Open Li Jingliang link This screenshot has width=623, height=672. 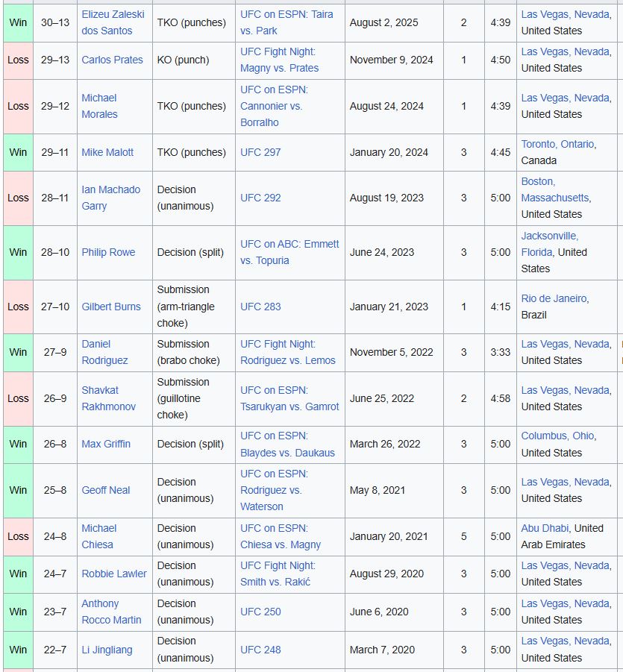click(x=107, y=650)
